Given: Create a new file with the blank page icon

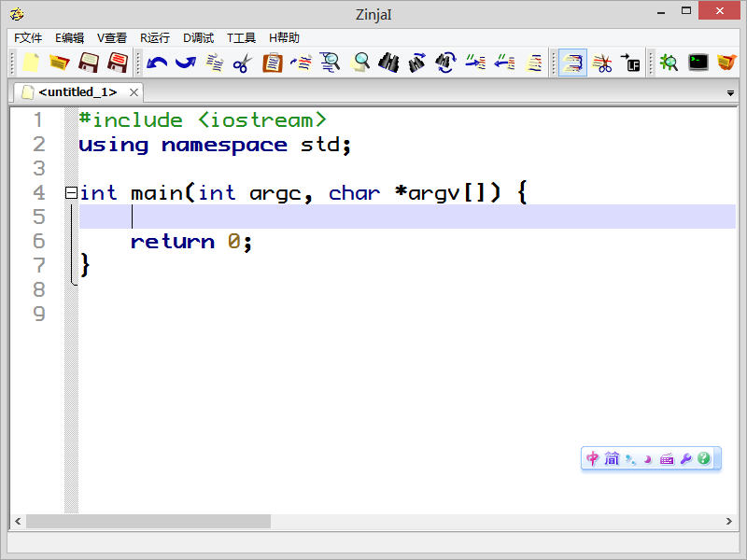Looking at the screenshot, I should [x=31, y=63].
